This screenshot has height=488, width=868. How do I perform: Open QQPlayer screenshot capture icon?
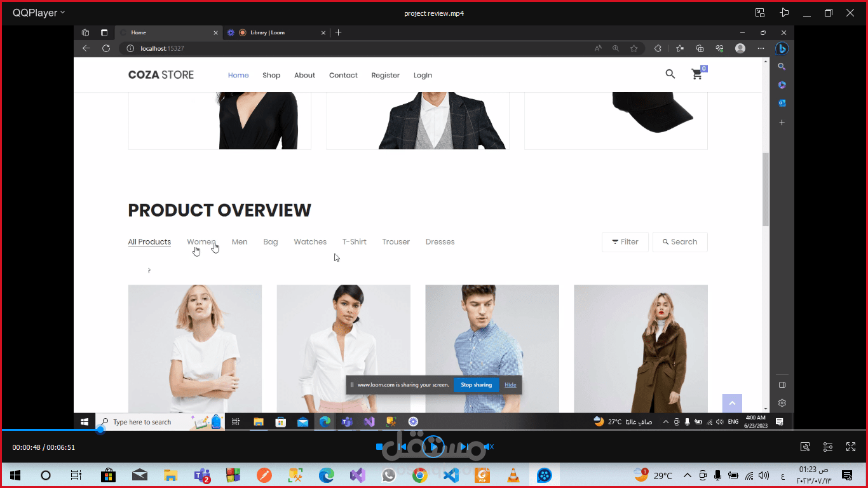[x=805, y=447]
